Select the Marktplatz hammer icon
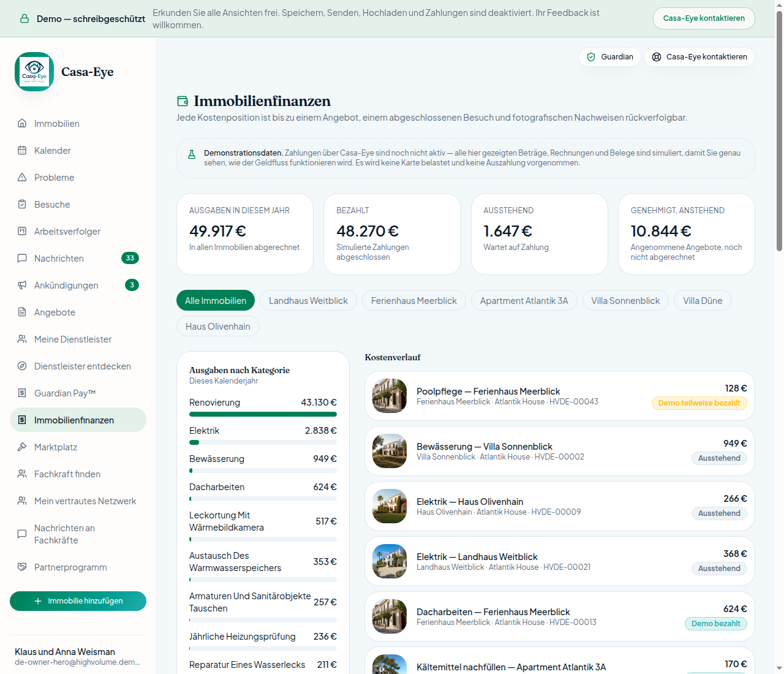 pyautogui.click(x=22, y=447)
